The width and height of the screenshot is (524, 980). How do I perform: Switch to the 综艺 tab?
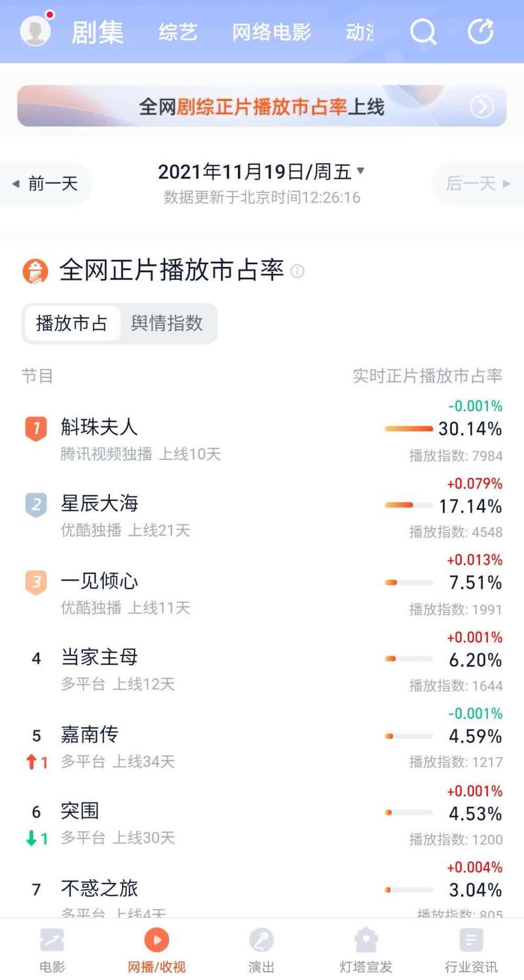click(178, 32)
